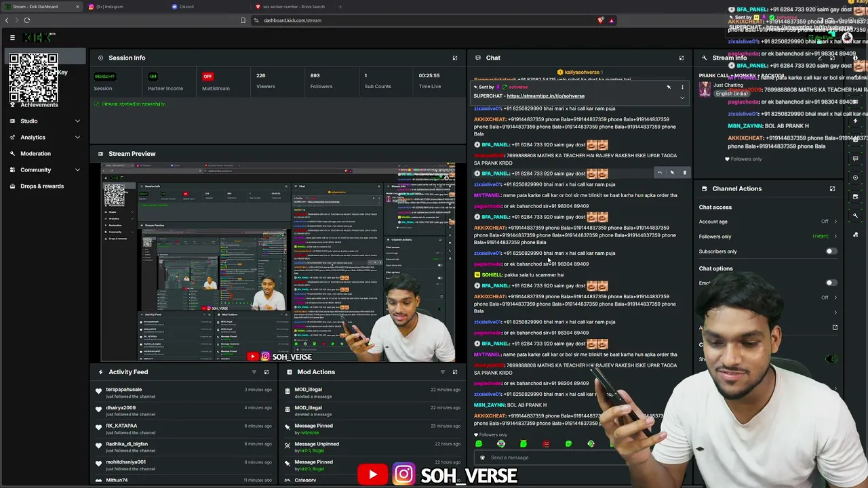Expand the Activity Feed panel to fullscreen

[267, 372]
